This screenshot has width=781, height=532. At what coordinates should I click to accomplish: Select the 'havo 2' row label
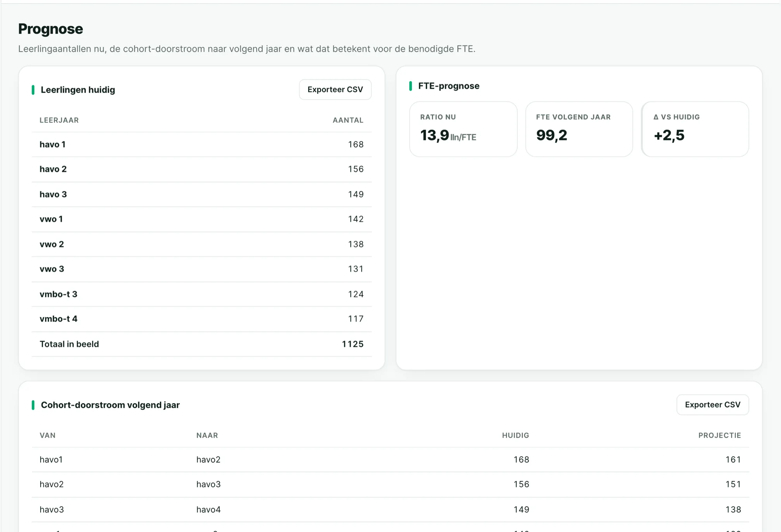tap(53, 169)
